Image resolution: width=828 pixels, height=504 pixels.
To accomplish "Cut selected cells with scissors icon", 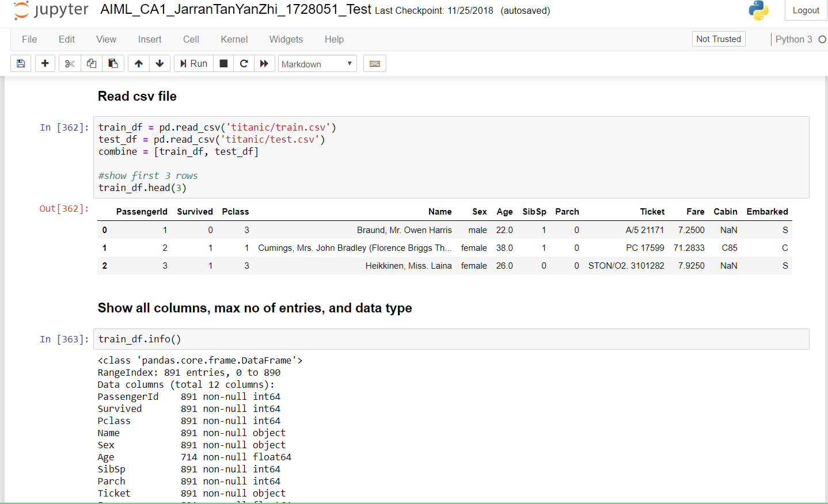I will (x=70, y=63).
